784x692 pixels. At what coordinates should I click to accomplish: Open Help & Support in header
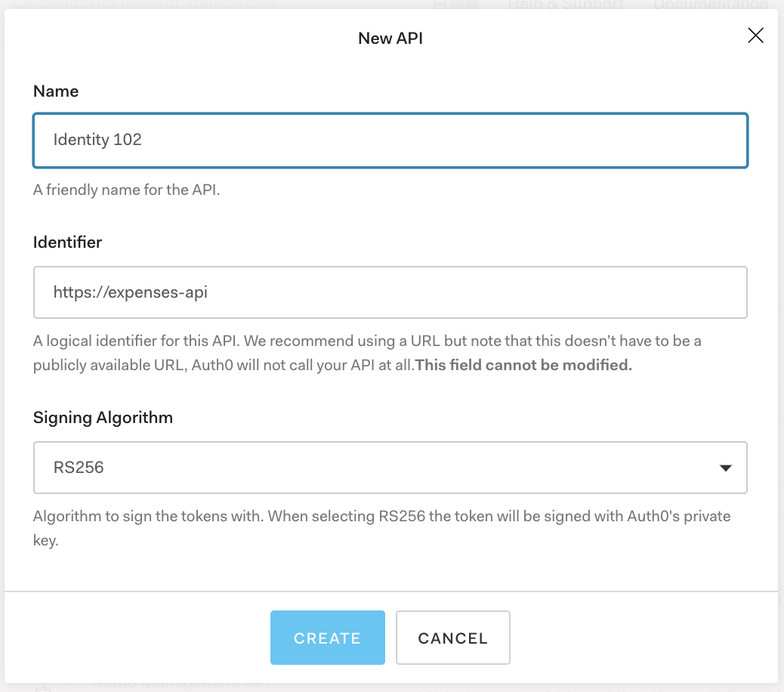566,5
